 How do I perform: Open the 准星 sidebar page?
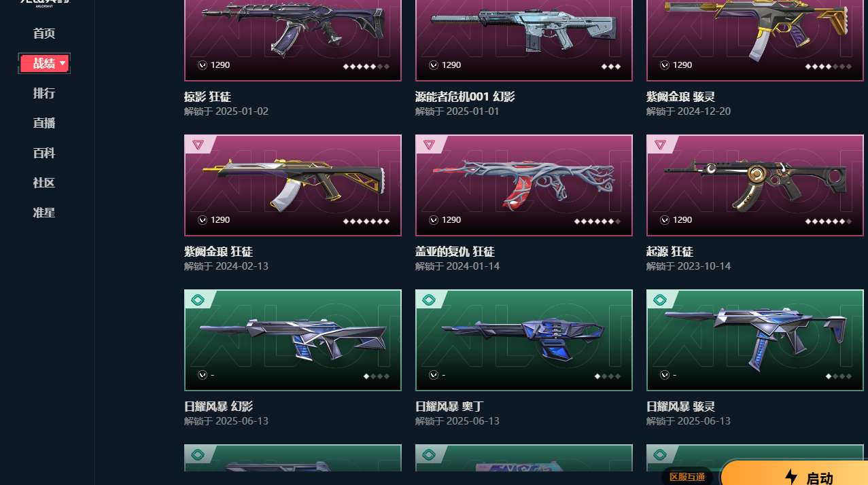44,213
